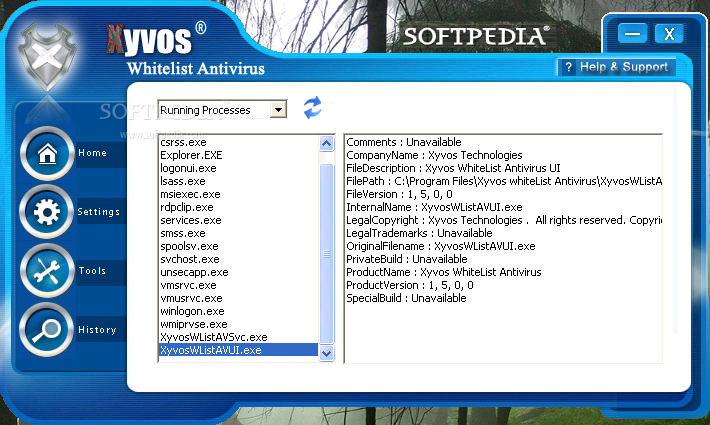Select wmiprvse.exe in the process list
This screenshot has width=710, height=425.
[194, 325]
